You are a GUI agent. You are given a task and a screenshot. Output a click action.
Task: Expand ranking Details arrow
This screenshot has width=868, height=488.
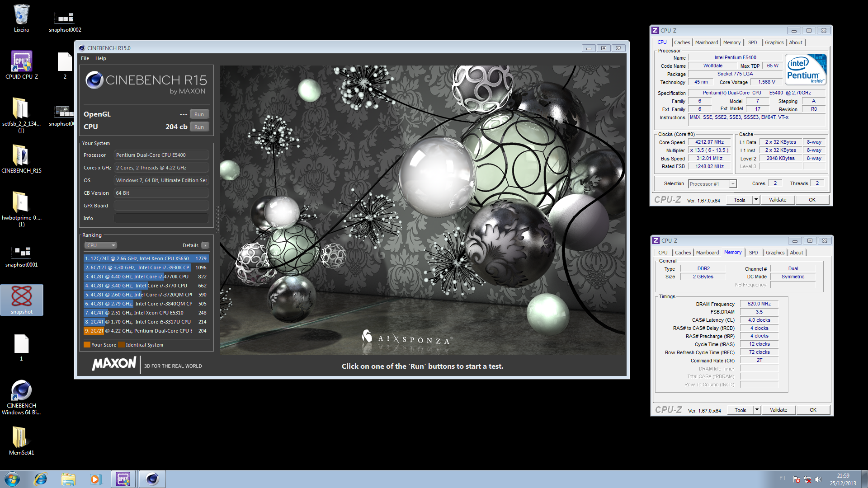coord(205,245)
